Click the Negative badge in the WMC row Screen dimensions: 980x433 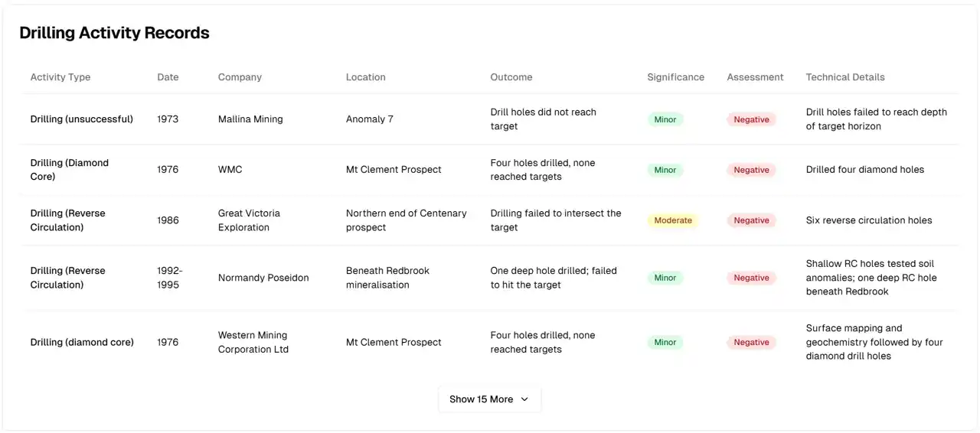(x=751, y=170)
